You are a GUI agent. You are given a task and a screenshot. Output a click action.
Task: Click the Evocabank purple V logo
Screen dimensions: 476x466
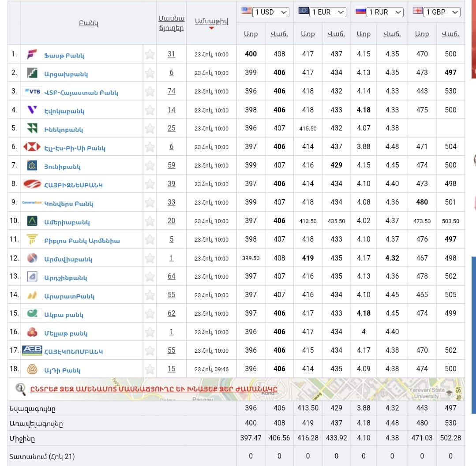coord(32,110)
